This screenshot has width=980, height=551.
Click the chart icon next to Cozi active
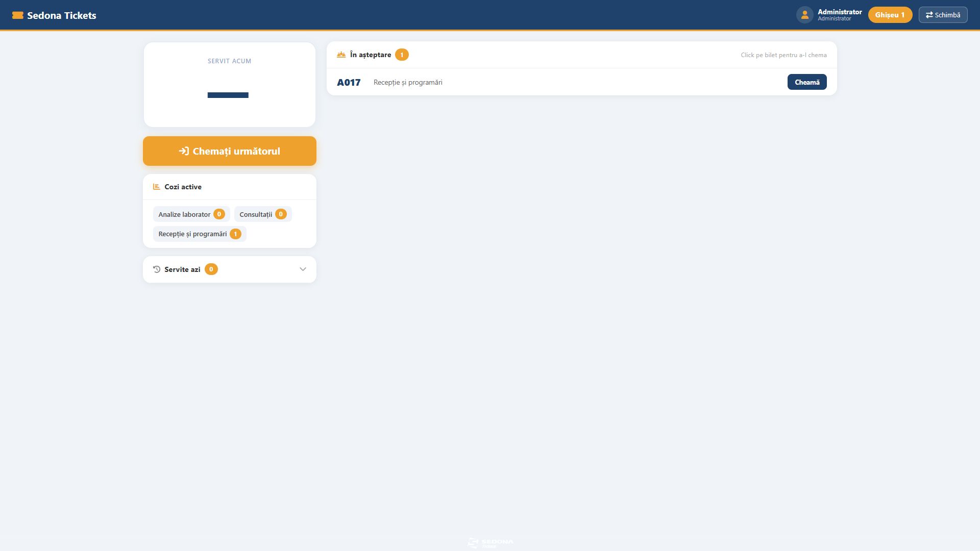(157, 187)
